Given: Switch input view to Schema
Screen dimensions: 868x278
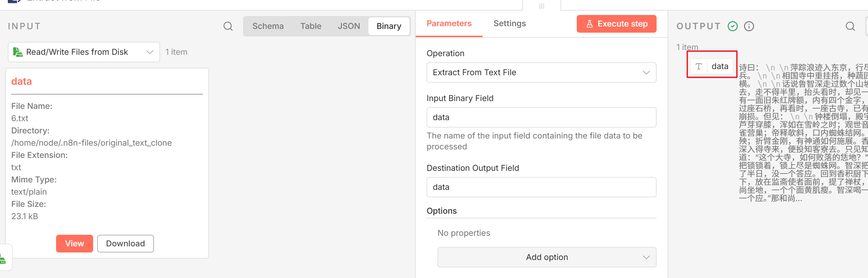Looking at the screenshot, I should point(267,26).
